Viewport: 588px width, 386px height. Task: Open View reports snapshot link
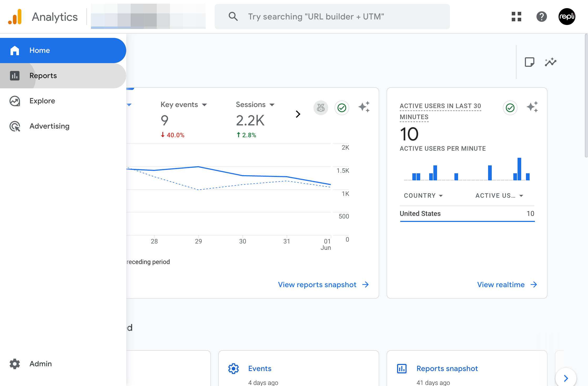[x=323, y=285]
